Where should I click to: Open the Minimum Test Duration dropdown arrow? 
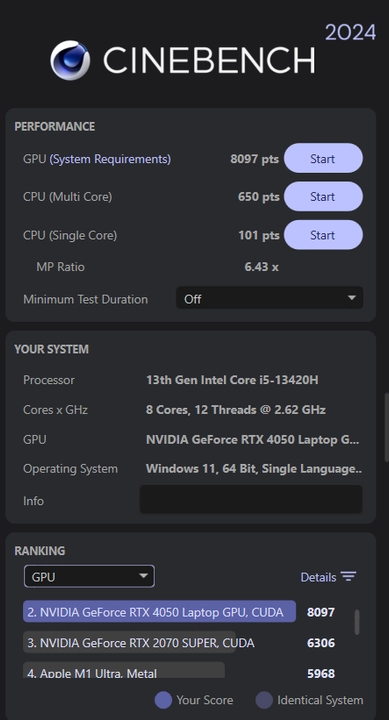[352, 298]
